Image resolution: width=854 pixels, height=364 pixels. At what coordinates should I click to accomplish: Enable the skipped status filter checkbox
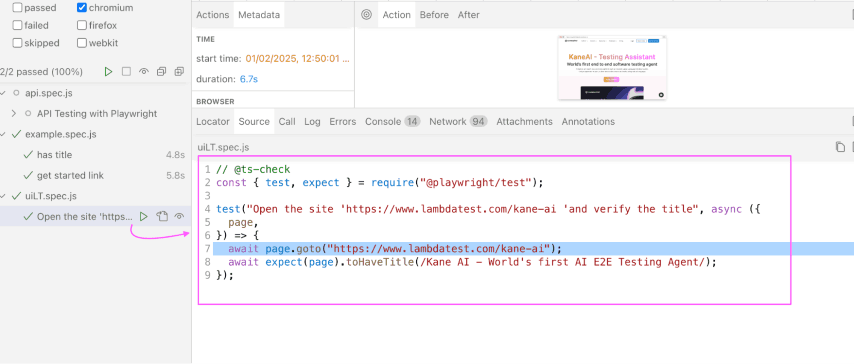[x=17, y=43]
